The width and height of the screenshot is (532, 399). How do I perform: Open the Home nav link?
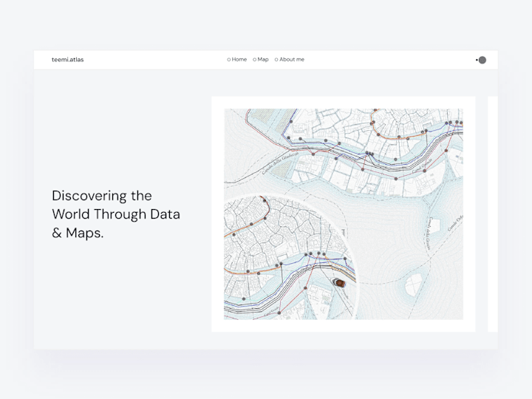click(x=237, y=59)
